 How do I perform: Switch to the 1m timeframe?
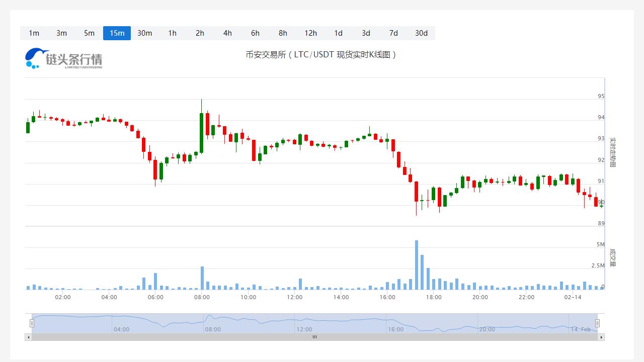[x=34, y=33]
